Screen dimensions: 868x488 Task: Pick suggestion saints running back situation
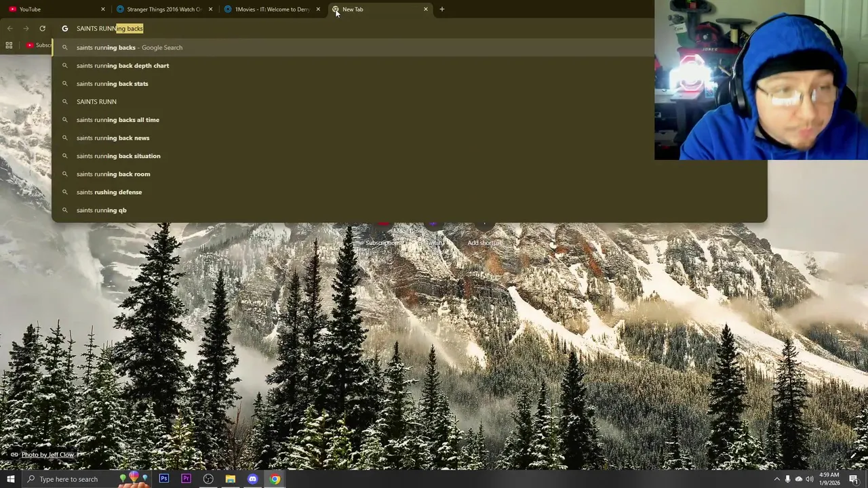[x=409, y=156]
